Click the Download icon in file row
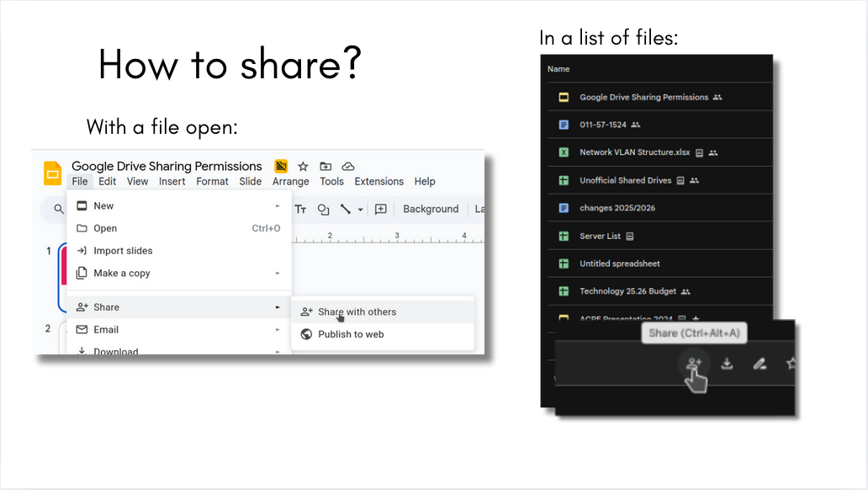This screenshot has height=490, width=868. click(727, 364)
